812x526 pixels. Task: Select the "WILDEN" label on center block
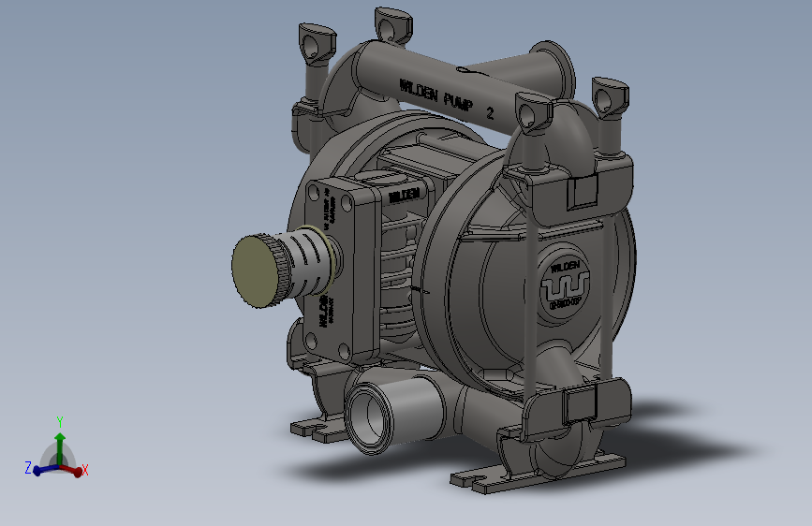(404, 196)
